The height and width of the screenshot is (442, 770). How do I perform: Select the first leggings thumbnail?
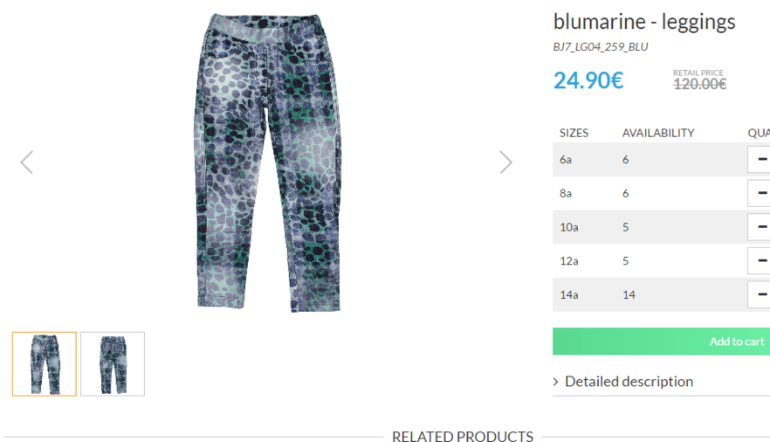click(44, 364)
